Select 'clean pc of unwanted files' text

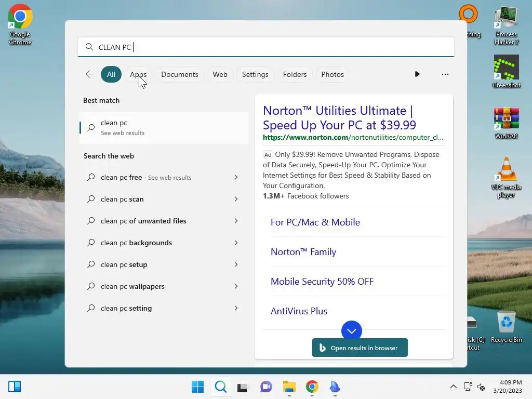[x=143, y=221]
